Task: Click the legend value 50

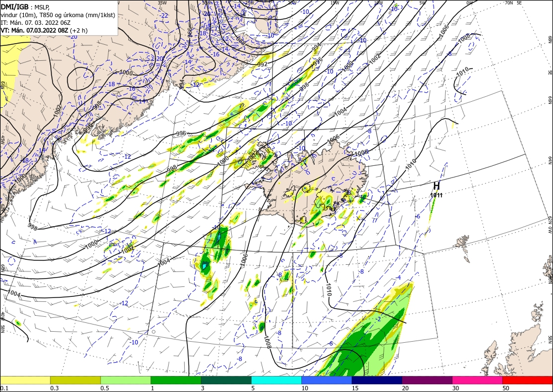Action: [x=506, y=388]
